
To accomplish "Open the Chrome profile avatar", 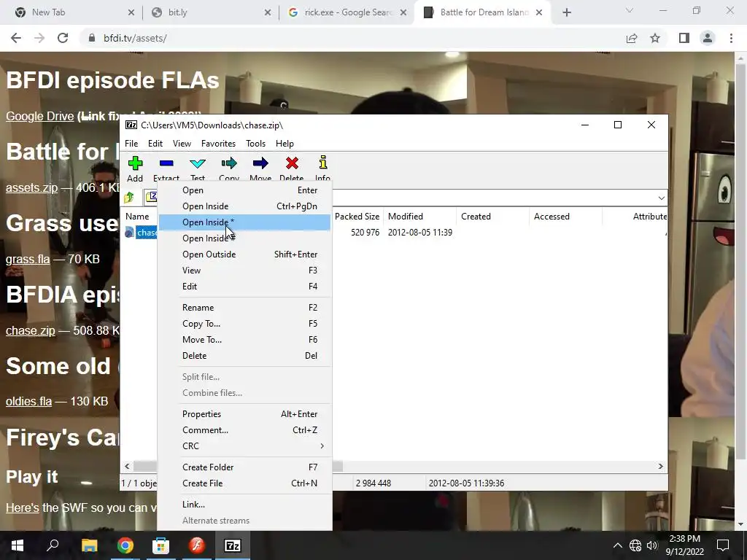I will (708, 38).
